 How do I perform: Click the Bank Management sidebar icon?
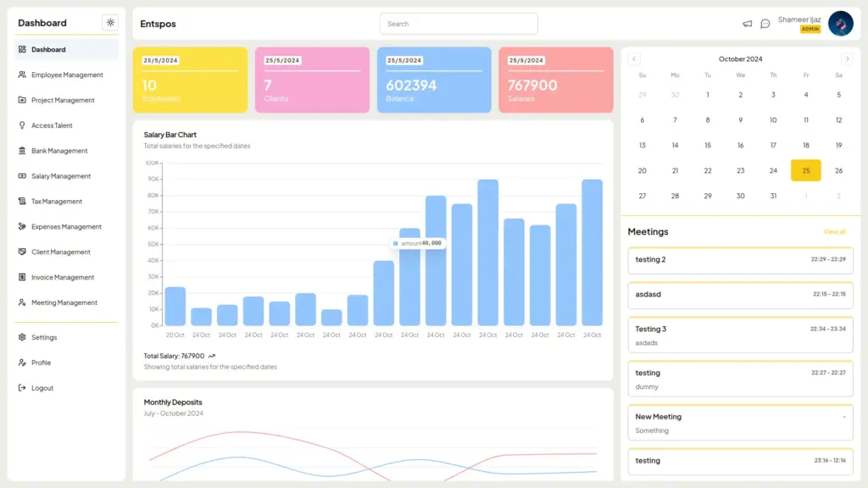[22, 151]
